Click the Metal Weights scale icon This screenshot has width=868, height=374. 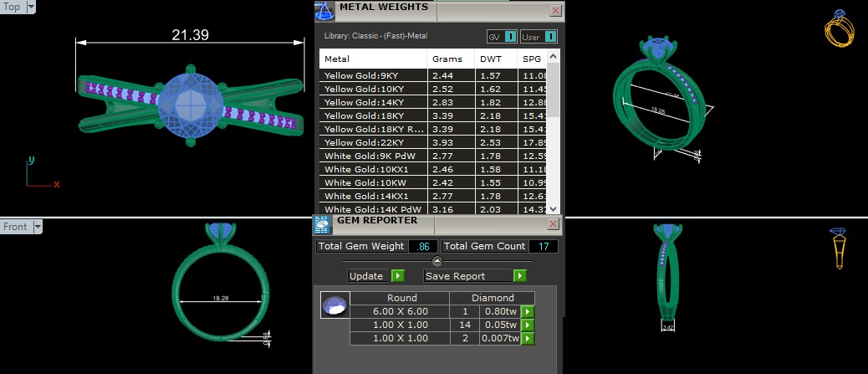click(324, 11)
